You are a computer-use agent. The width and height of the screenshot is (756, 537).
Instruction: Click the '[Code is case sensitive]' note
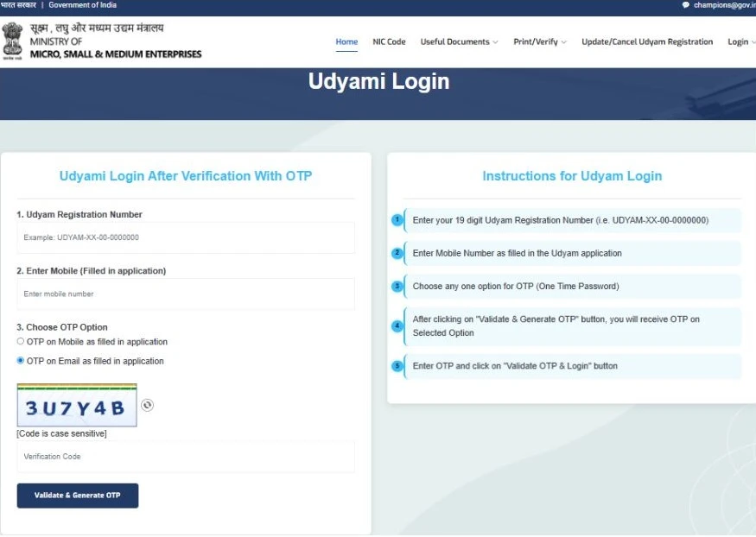pyautogui.click(x=61, y=433)
